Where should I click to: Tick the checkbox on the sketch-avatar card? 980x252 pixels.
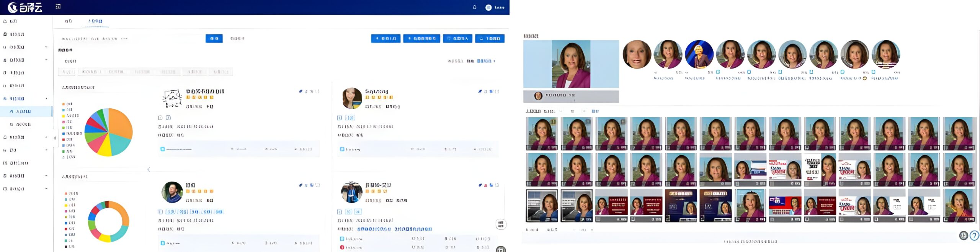tap(317, 92)
